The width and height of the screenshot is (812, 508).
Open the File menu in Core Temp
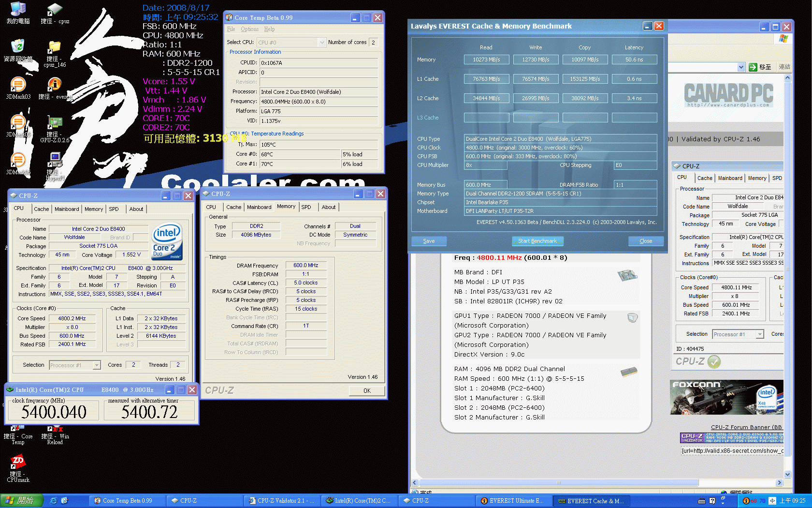231,29
